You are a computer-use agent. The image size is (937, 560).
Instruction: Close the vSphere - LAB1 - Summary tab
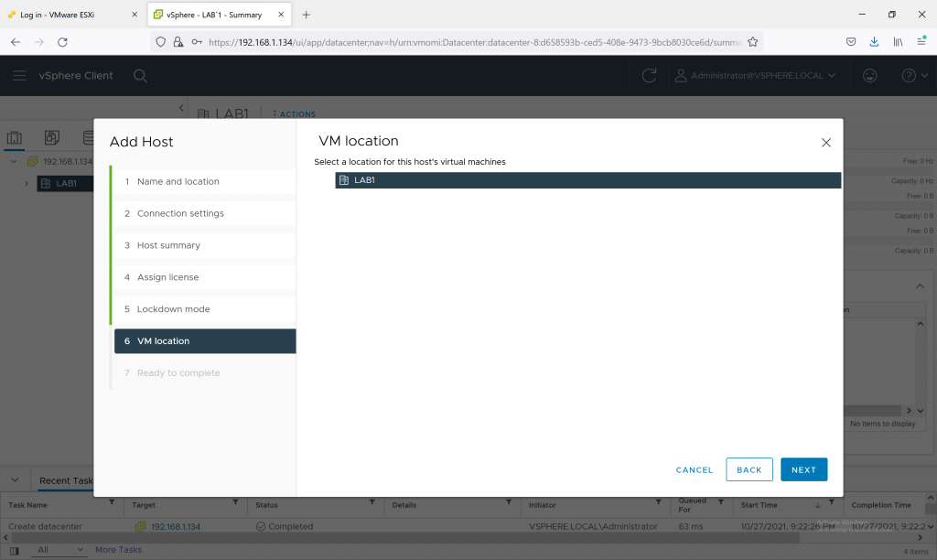(281, 15)
